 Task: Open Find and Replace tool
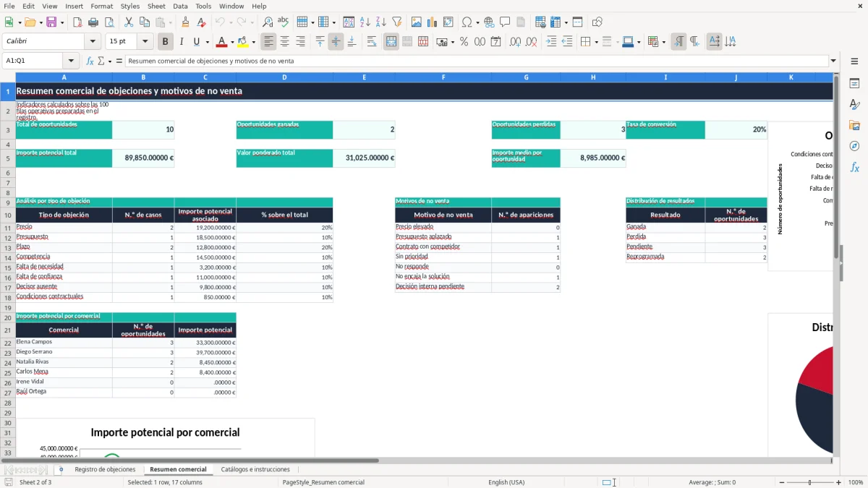click(x=268, y=22)
